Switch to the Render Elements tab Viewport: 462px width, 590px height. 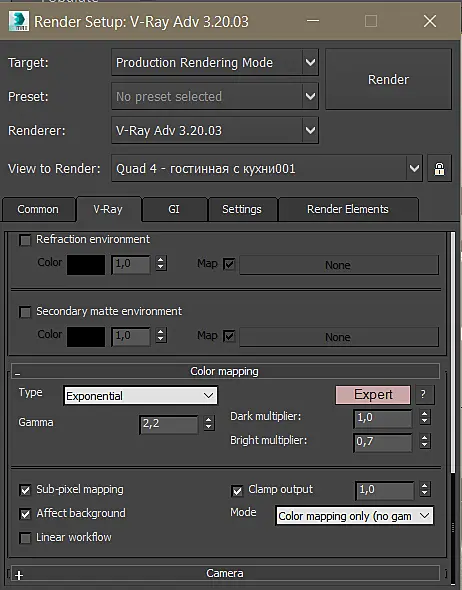coord(348,209)
